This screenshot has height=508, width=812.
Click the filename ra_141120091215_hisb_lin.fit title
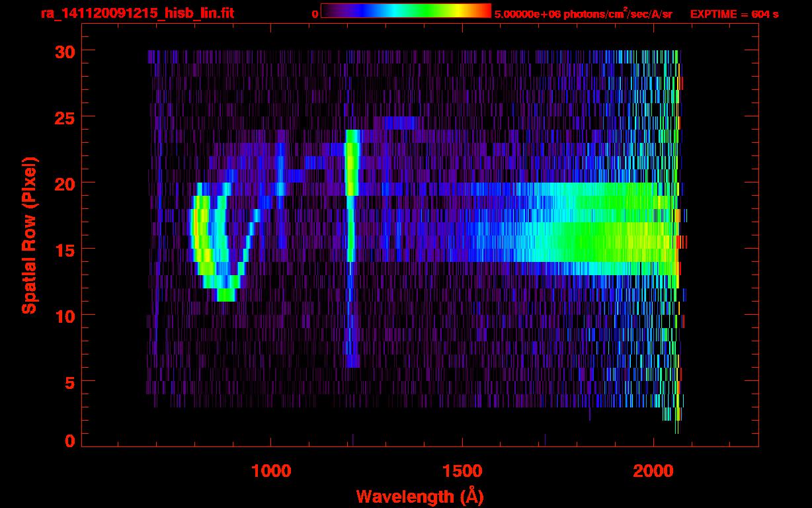(137, 13)
